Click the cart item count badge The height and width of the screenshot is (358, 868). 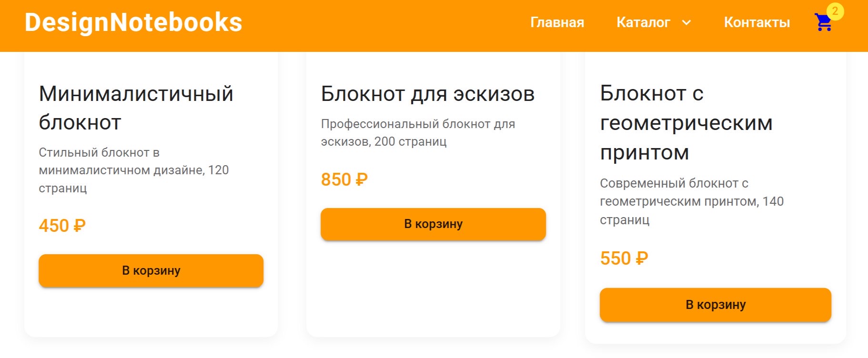[x=835, y=11]
